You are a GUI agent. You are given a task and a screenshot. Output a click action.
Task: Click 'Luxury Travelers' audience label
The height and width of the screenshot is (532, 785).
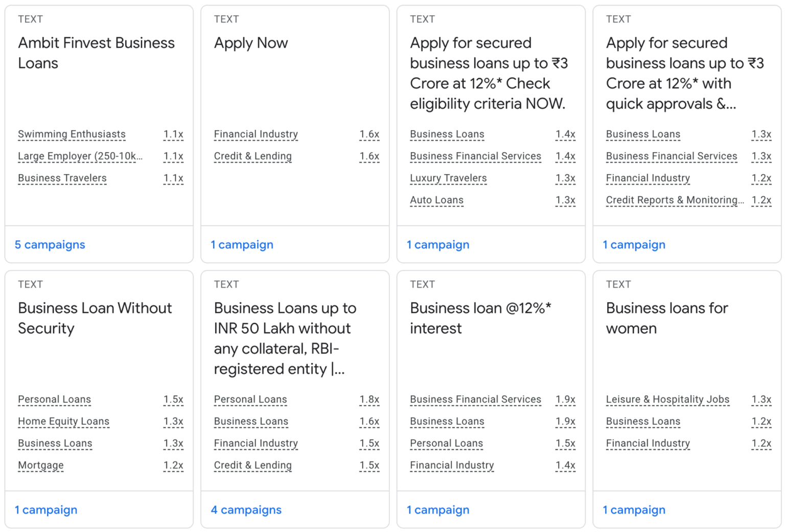coord(448,178)
